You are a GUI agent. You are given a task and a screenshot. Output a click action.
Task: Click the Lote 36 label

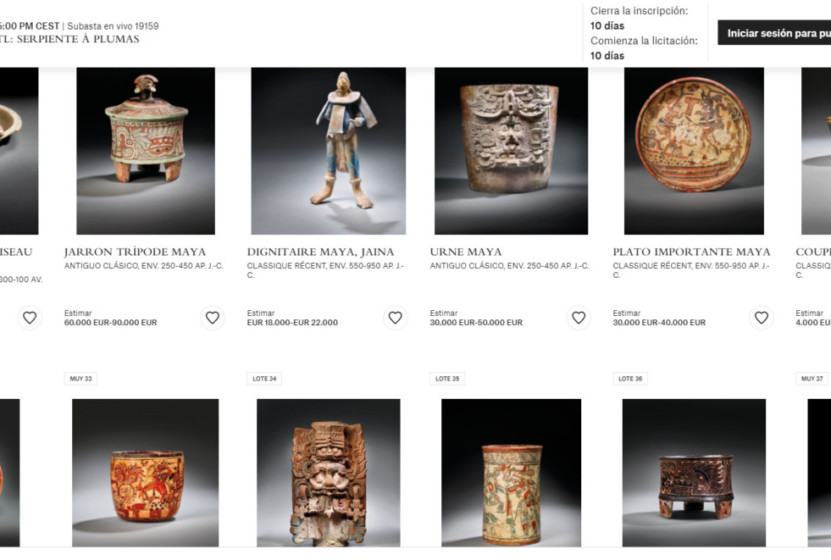tap(630, 379)
